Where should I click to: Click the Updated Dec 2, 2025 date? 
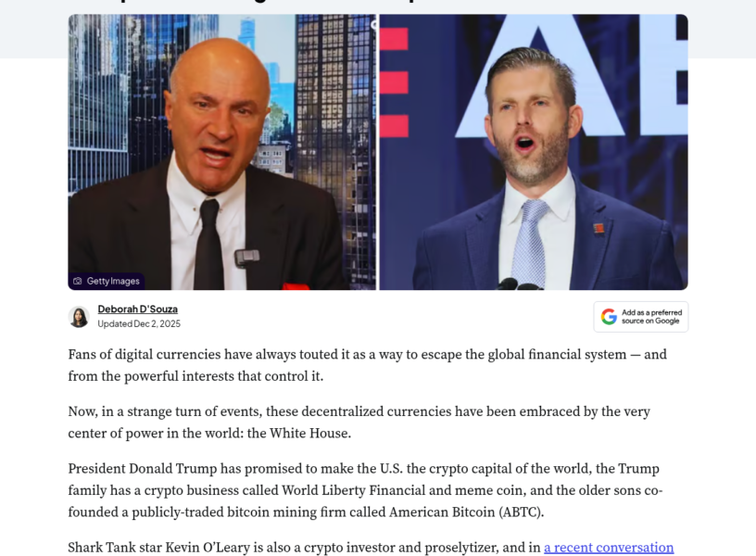pyautogui.click(x=139, y=324)
